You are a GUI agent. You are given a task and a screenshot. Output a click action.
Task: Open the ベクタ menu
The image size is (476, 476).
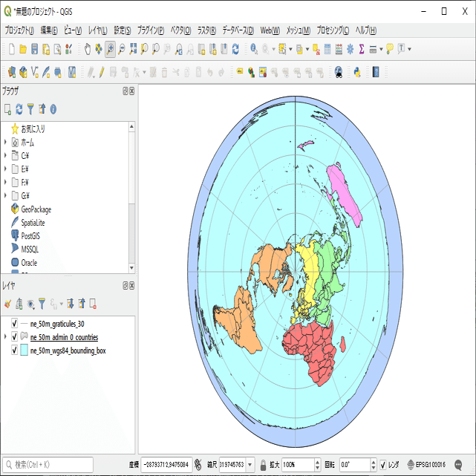click(180, 30)
